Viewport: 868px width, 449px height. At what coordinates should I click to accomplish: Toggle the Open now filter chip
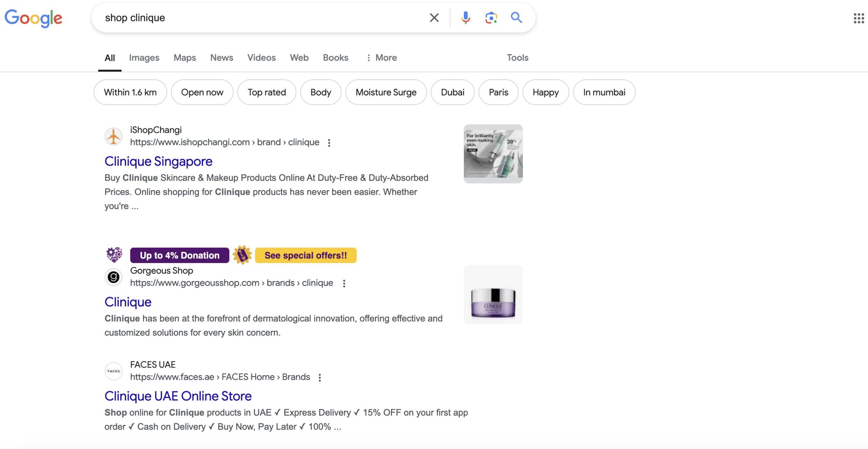point(202,92)
